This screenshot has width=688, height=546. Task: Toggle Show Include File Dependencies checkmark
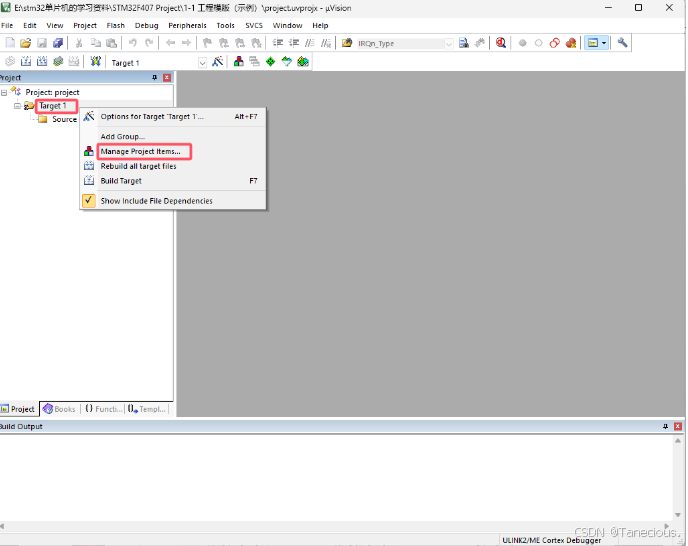click(89, 201)
